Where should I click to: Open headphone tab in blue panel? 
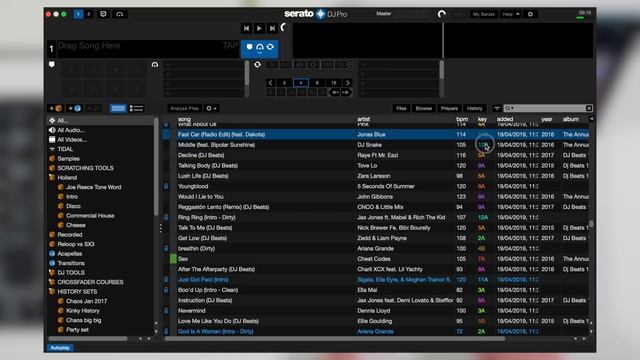260,48
